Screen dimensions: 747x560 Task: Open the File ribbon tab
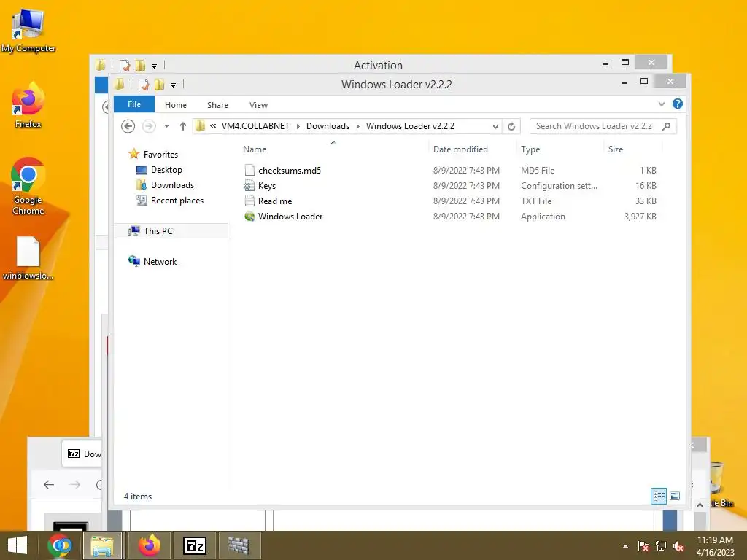tap(134, 104)
